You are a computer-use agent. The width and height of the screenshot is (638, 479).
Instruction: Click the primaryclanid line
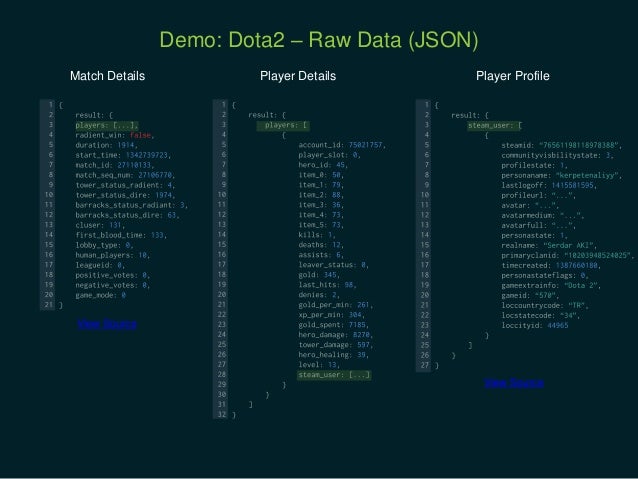point(568,255)
